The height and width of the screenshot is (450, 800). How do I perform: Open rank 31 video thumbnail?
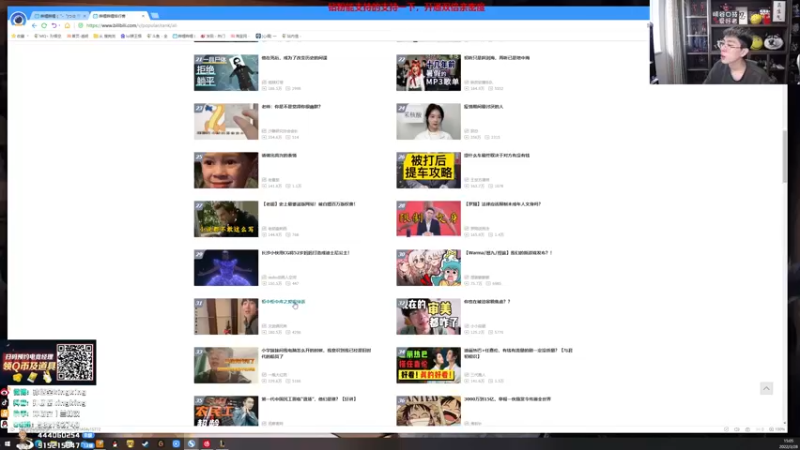(x=226, y=316)
